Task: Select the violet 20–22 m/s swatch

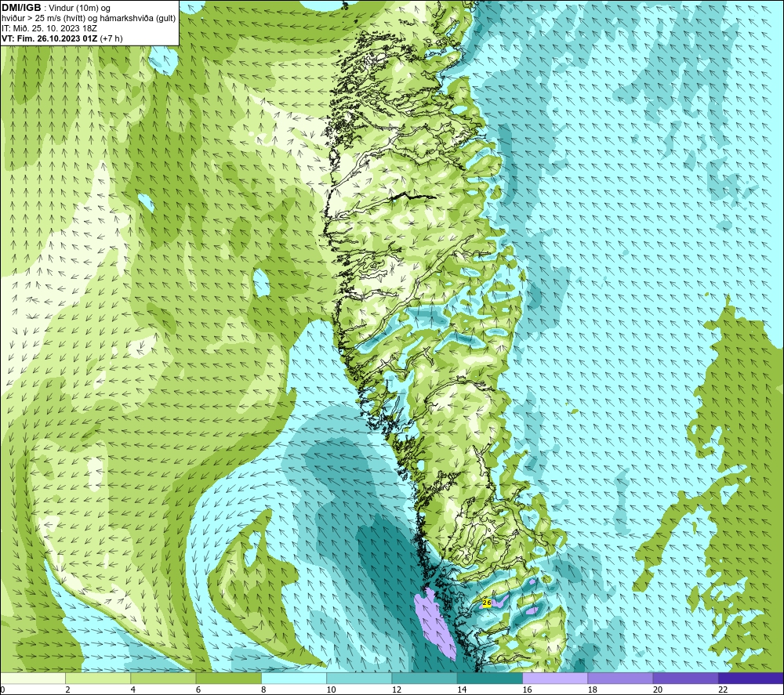Action: 686,678
